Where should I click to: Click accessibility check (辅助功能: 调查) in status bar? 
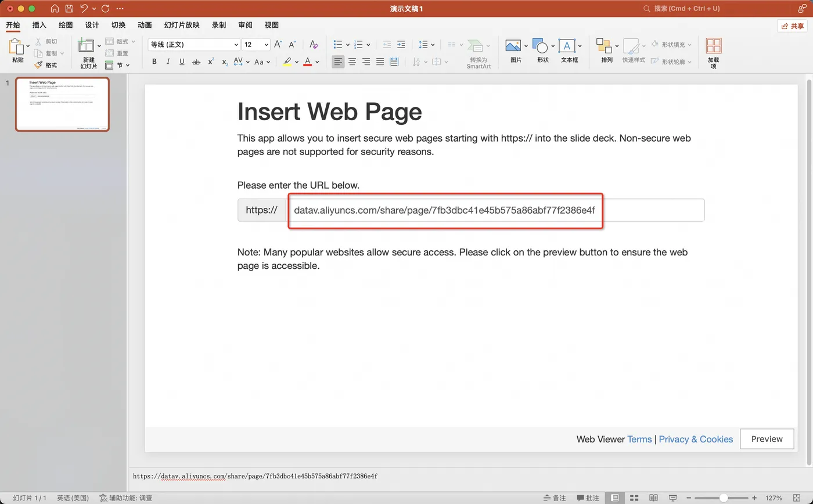(126, 498)
